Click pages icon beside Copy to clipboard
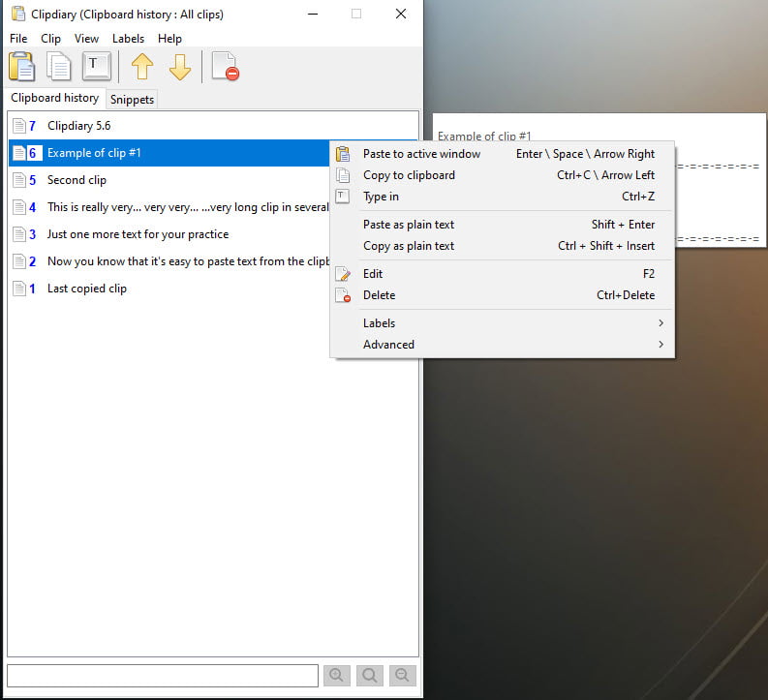The width and height of the screenshot is (768, 700). click(343, 175)
